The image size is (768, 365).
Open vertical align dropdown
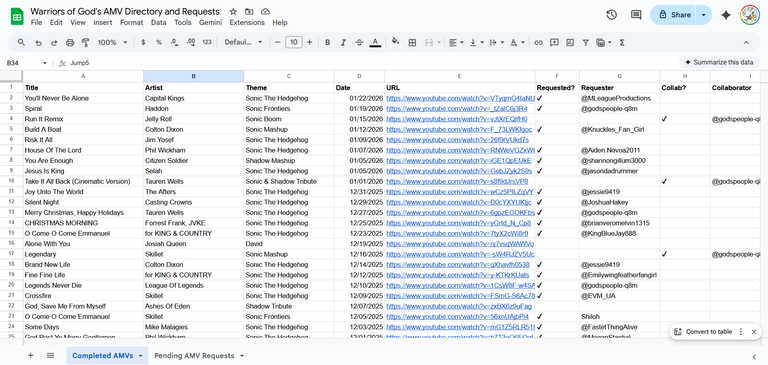pos(477,43)
